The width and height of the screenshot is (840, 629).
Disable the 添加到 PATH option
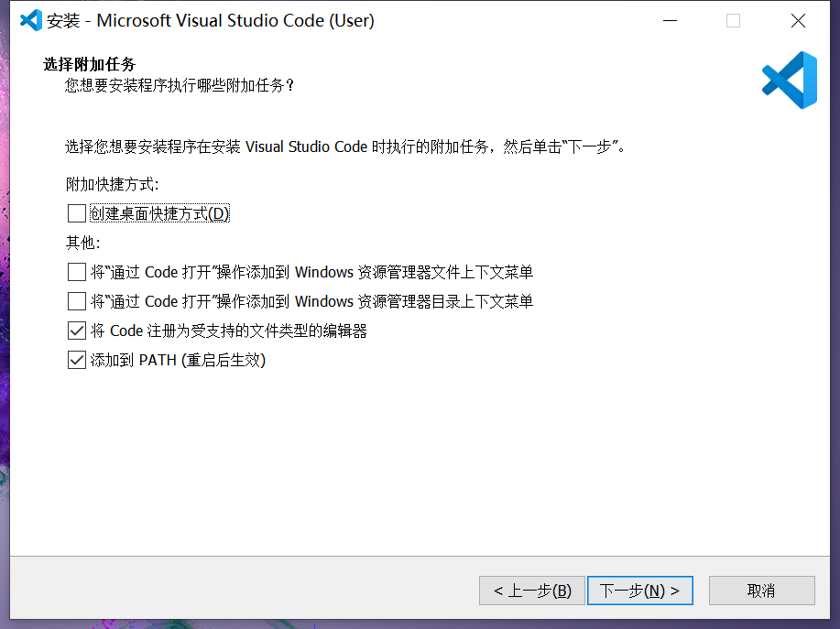pos(77,360)
